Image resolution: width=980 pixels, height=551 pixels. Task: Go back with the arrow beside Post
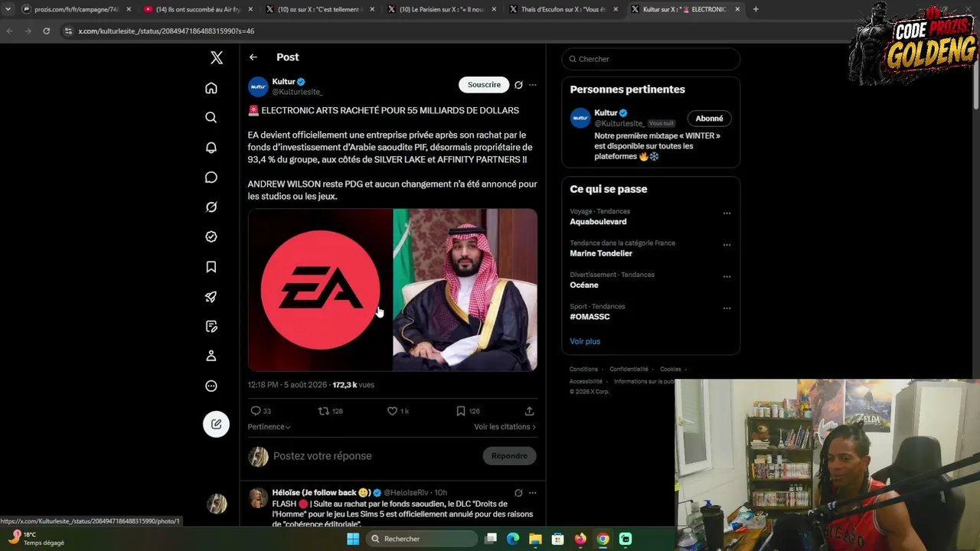click(x=253, y=57)
